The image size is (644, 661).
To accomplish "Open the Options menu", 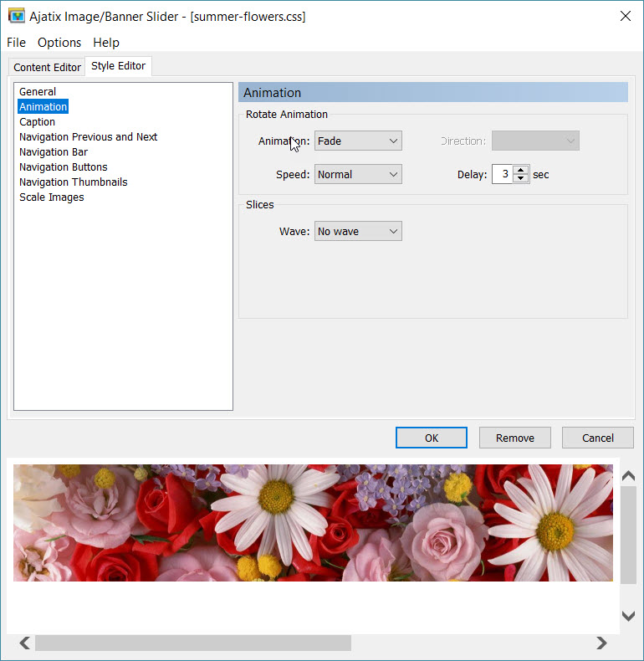I will click(59, 43).
